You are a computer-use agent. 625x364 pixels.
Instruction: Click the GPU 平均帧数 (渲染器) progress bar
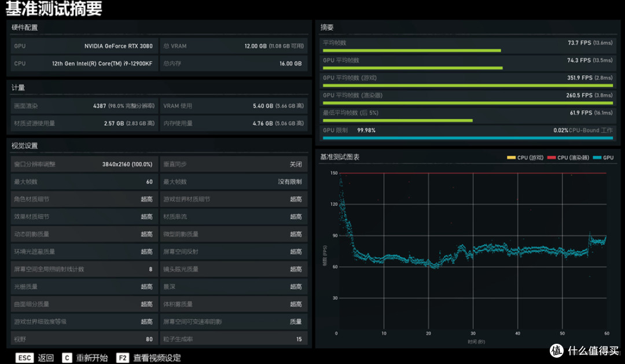tap(468, 103)
